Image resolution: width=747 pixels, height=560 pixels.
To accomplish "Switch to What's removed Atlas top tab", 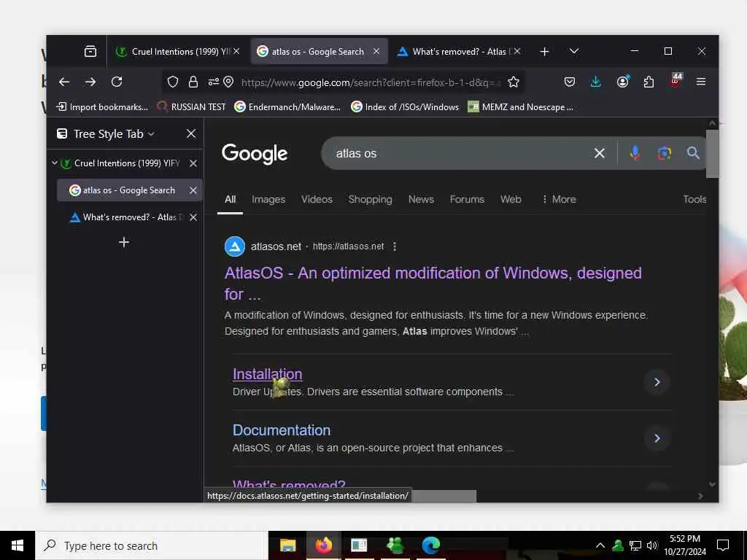I will (459, 51).
